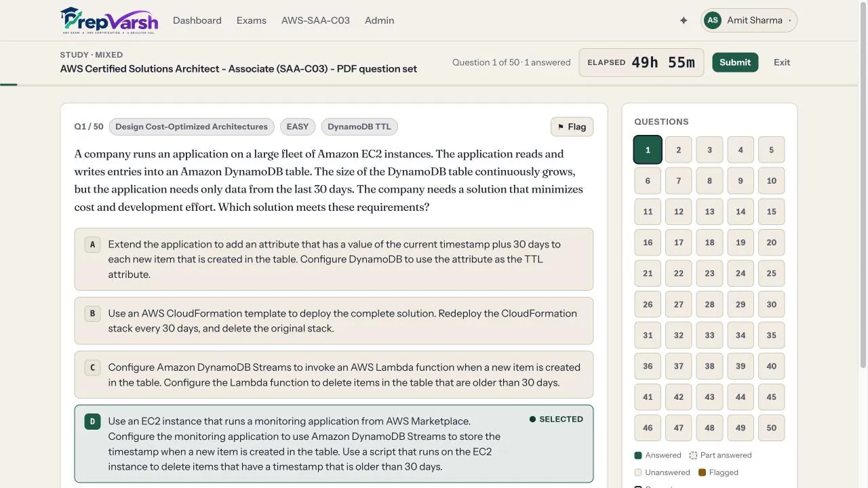Open the Admin nav item
Image resolution: width=868 pixels, height=488 pixels.
coord(380,20)
